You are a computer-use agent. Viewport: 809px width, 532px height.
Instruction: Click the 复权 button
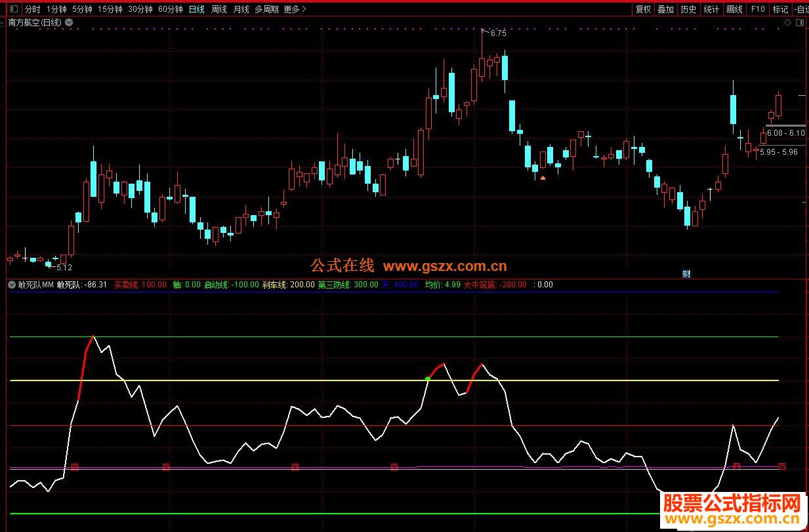tap(643, 9)
